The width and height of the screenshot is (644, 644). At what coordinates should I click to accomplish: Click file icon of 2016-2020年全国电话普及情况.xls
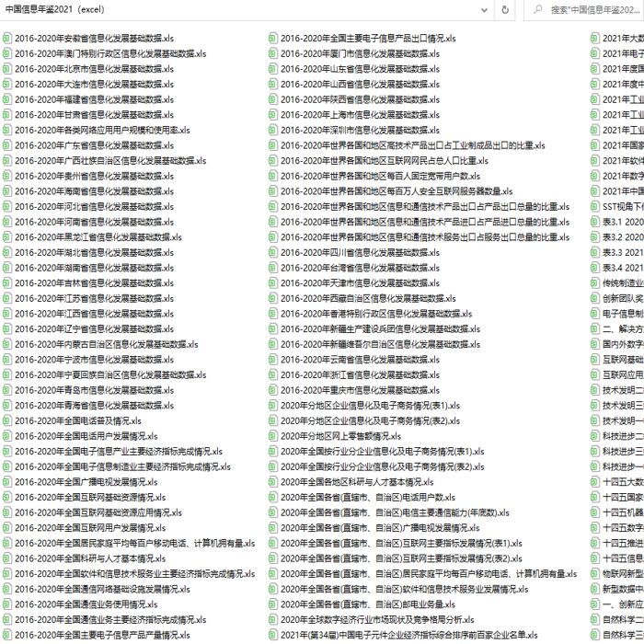pyautogui.click(x=7, y=421)
